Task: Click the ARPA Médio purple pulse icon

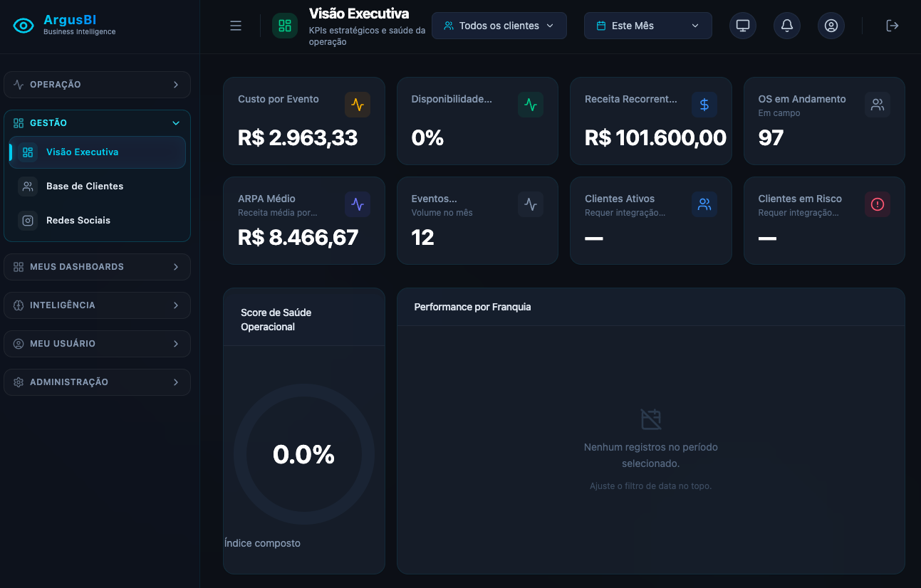Action: coord(358,204)
